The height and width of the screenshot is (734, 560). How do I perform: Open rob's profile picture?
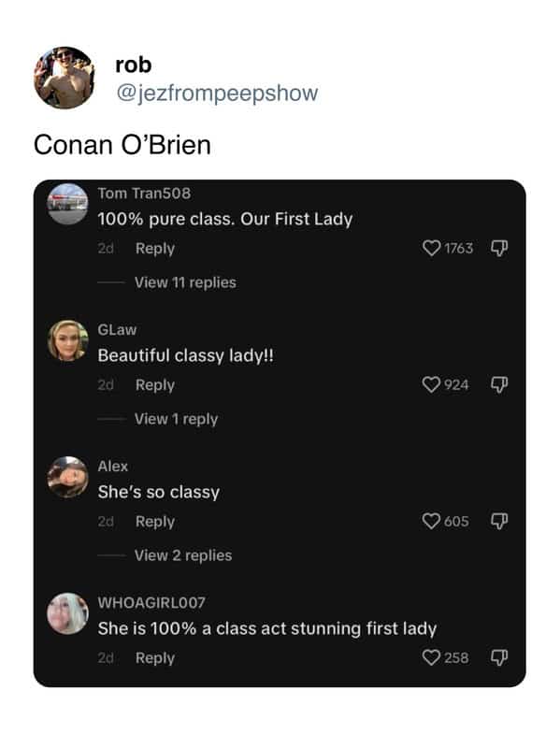coord(65,78)
